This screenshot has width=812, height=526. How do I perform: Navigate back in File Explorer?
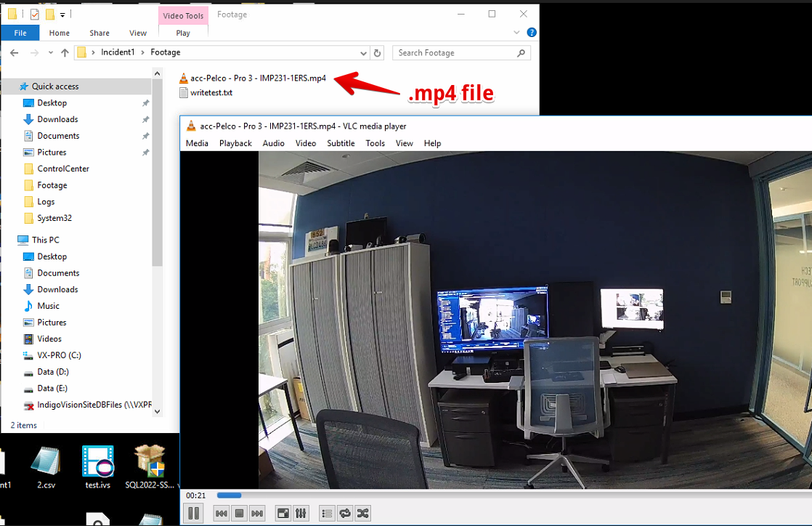pyautogui.click(x=14, y=52)
